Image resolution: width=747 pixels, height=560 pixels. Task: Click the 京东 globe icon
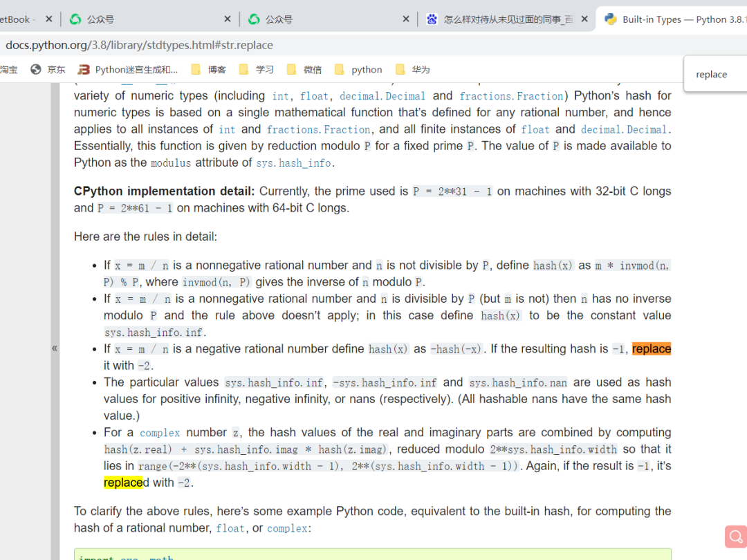tap(36, 70)
